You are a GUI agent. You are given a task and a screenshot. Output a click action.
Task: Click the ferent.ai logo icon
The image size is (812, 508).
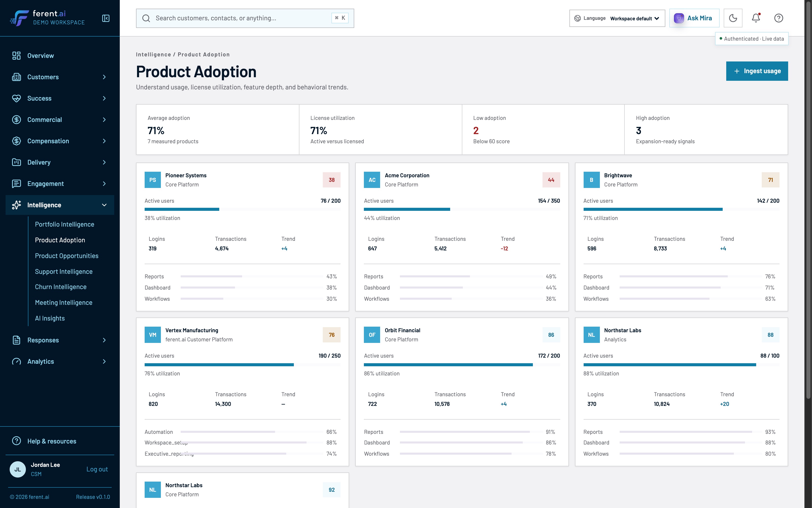(19, 18)
